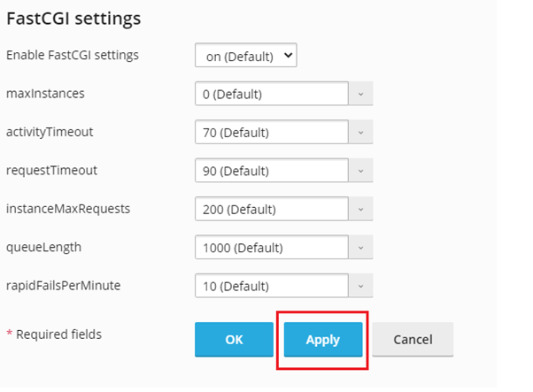Viewport: 533px width, 392px height.
Task: Cancel the FastCGI settings changes
Action: point(413,340)
